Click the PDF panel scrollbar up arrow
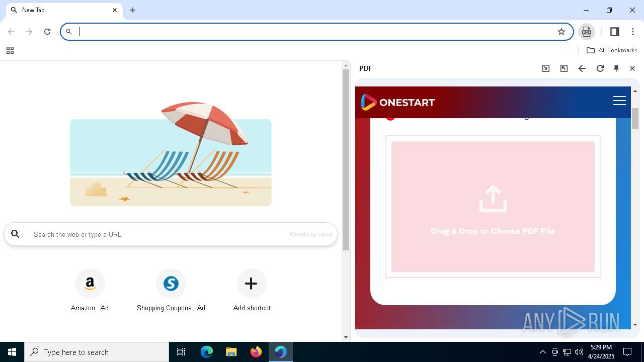This screenshot has width=644, height=362. [635, 91]
